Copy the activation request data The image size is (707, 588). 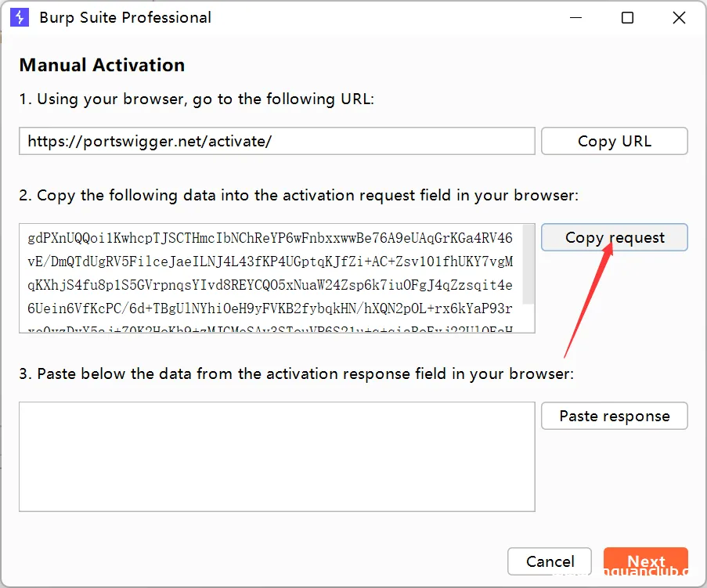(614, 237)
